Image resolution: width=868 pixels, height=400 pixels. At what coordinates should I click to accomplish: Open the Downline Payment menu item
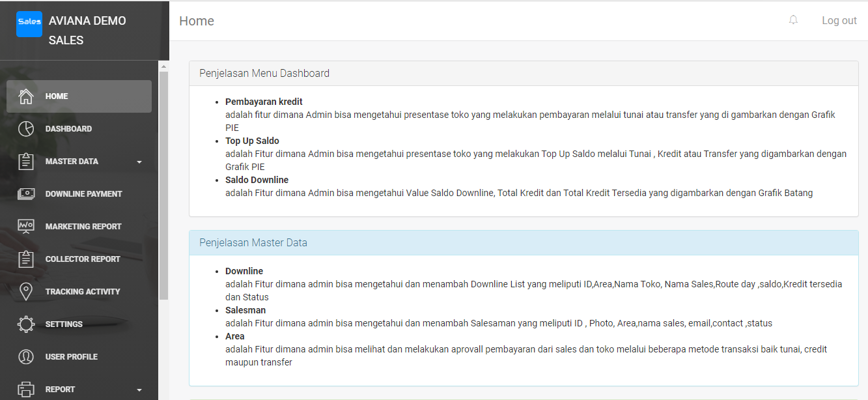pyautogui.click(x=83, y=194)
